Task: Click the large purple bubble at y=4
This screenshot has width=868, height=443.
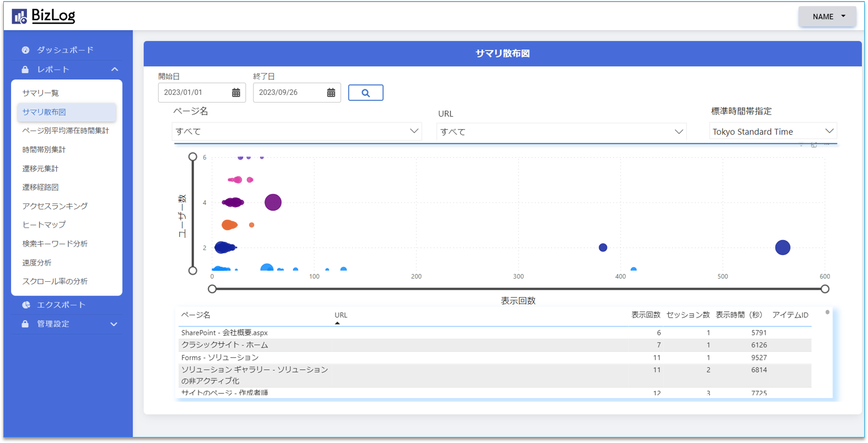Action: (x=273, y=202)
